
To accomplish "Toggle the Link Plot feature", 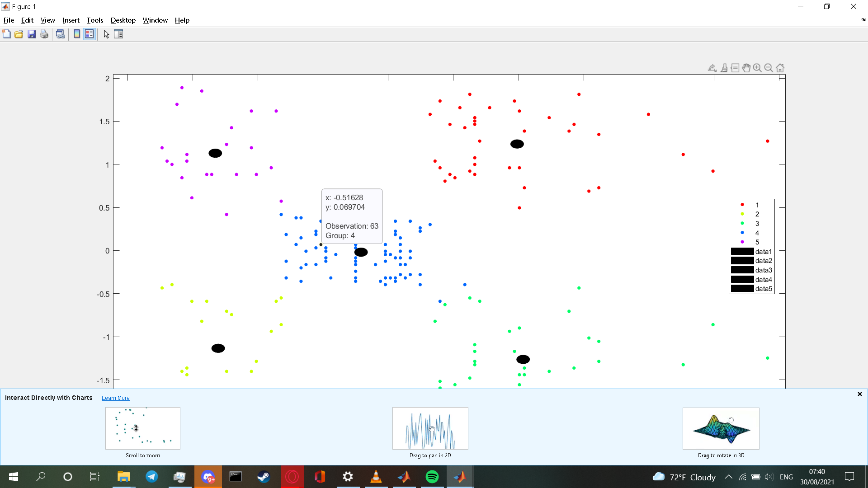I will (x=61, y=34).
